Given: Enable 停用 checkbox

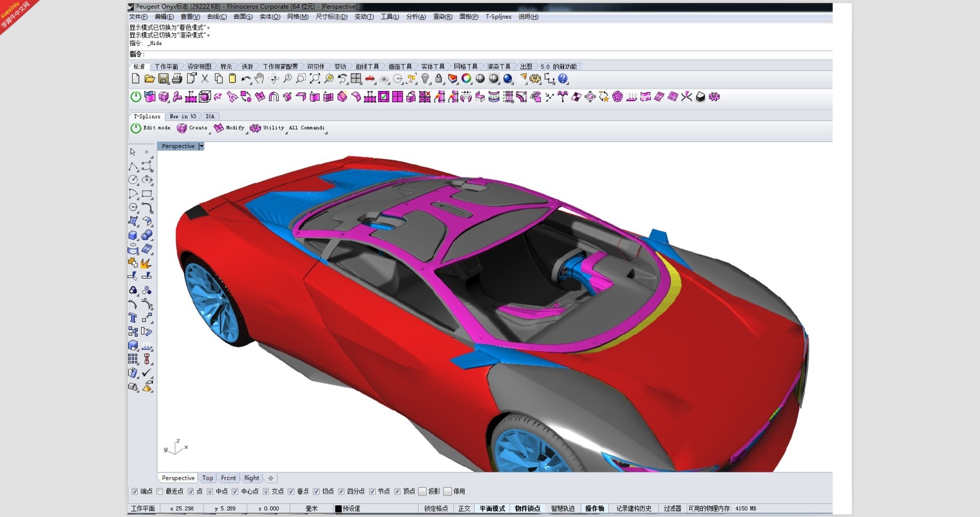Looking at the screenshot, I should click(x=448, y=491).
